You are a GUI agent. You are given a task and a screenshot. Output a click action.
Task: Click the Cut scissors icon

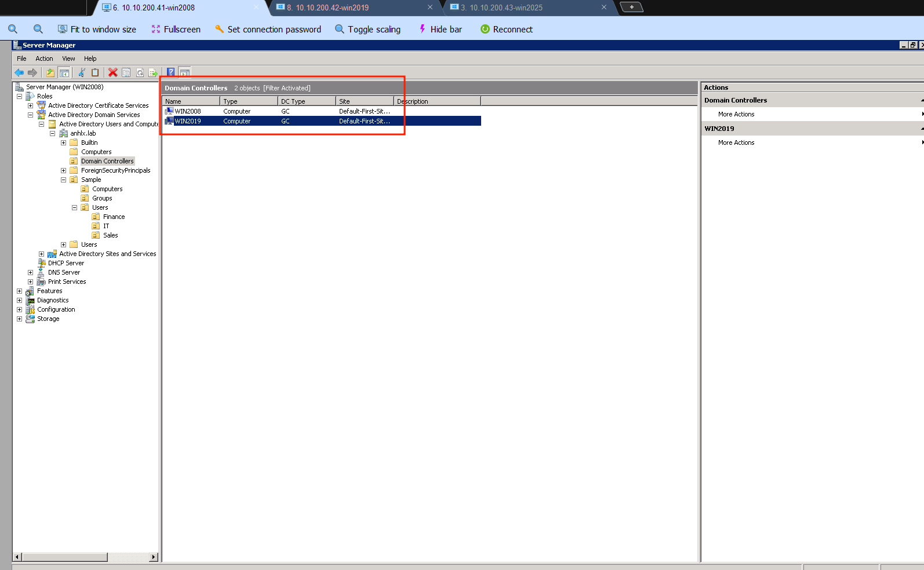[82, 72]
